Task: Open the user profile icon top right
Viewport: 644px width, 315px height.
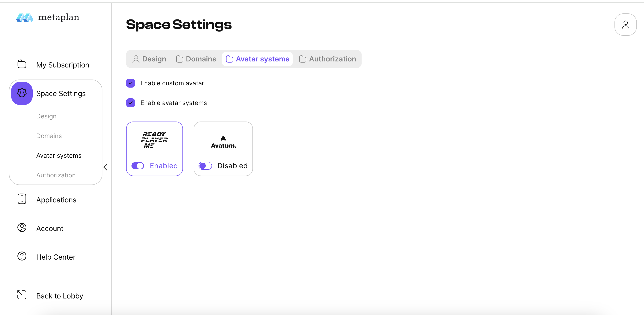Action: pos(625,25)
